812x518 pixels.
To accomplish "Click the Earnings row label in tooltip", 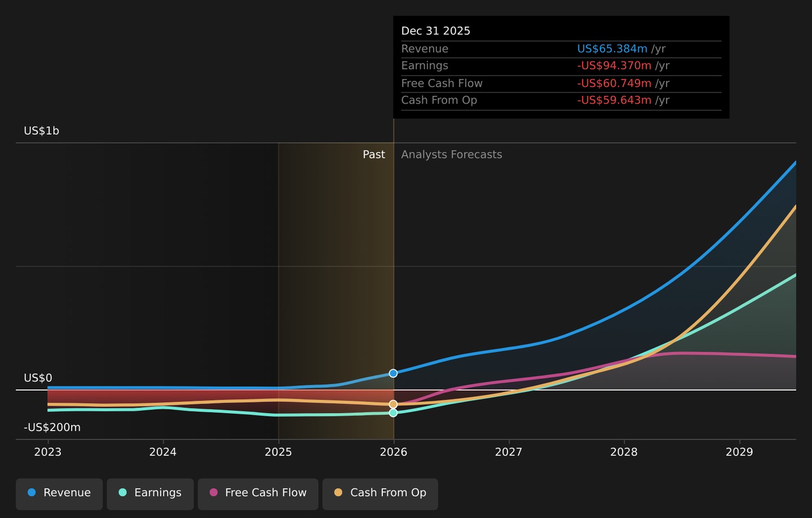I will pos(425,65).
